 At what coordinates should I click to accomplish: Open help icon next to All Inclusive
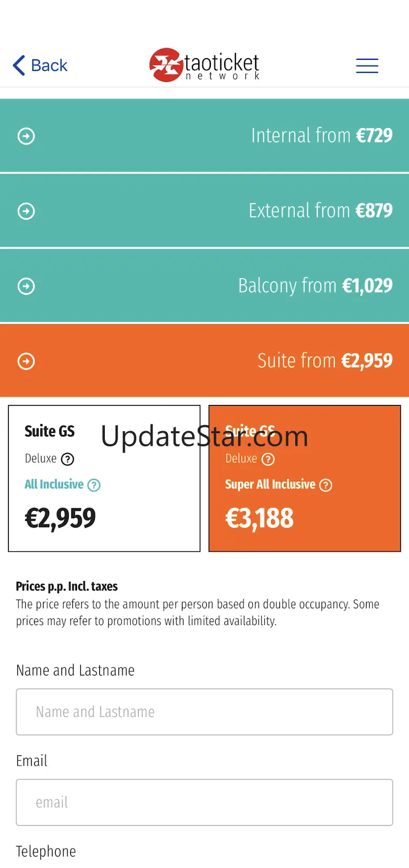[94, 485]
